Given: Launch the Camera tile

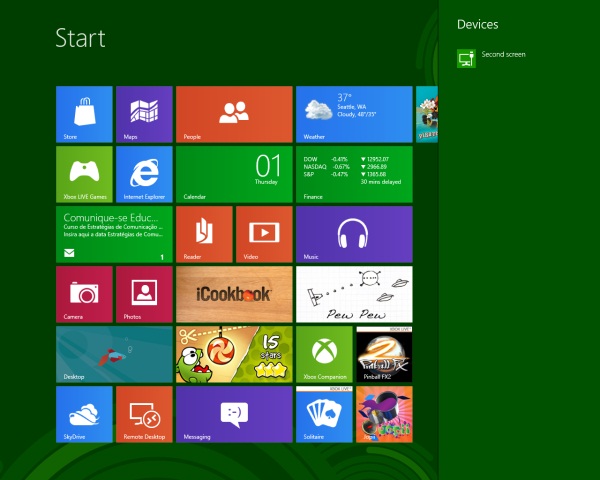Looking at the screenshot, I should [x=84, y=294].
